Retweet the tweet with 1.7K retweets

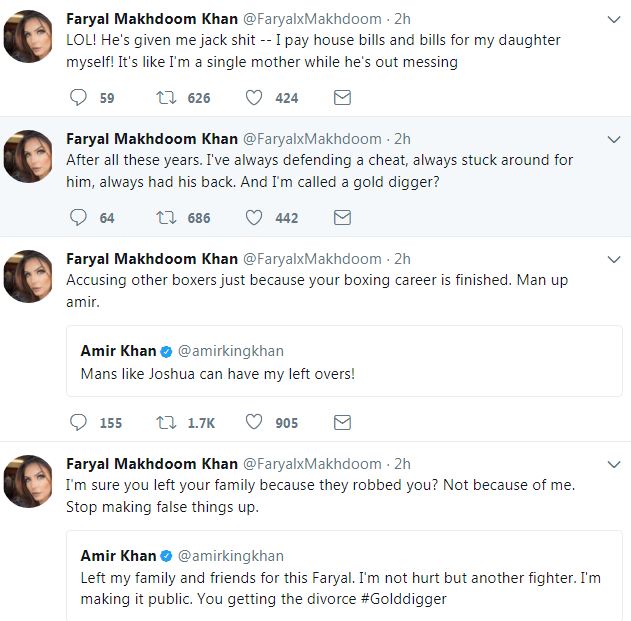tap(167, 422)
